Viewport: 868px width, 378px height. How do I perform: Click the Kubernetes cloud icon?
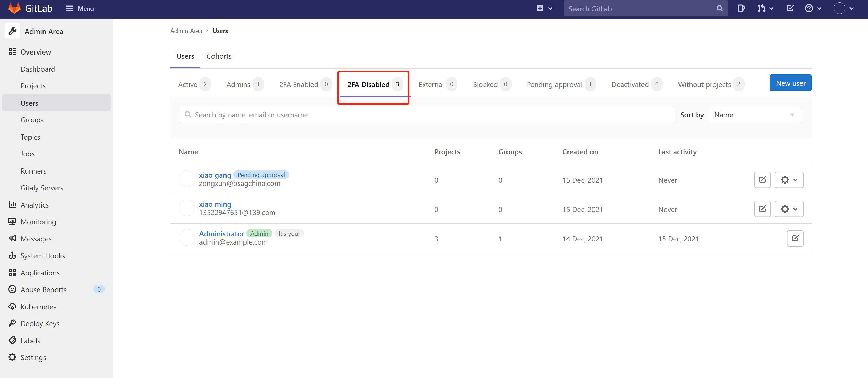pos(12,306)
